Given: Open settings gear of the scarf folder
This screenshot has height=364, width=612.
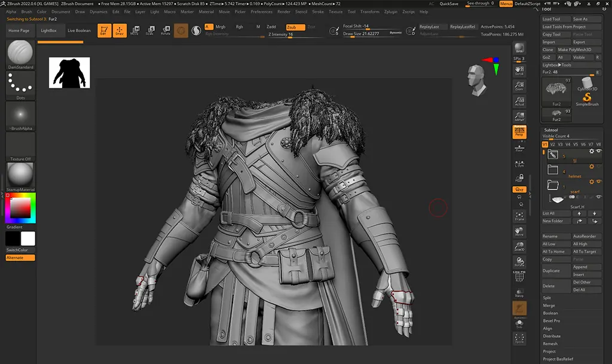Looking at the screenshot, I should pyautogui.click(x=592, y=182).
